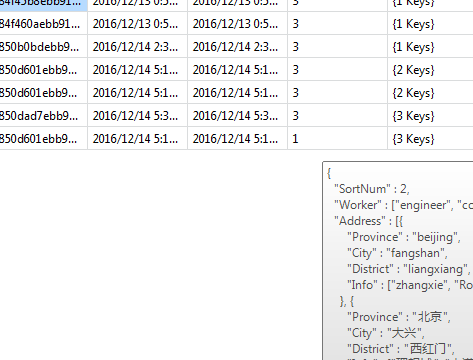This screenshot has height=360, width=473.
Task: Click the "Province" : "北京" line
Action: pos(399,317)
